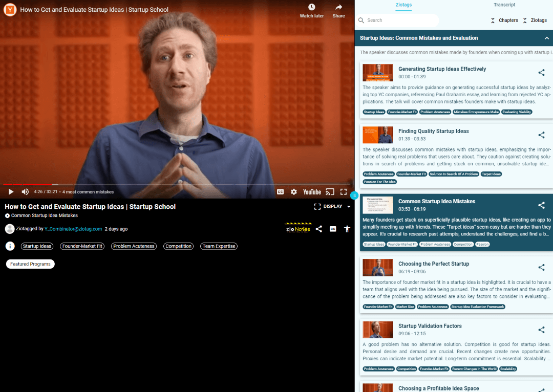Open the DISPLAY dropdown
553x392 pixels.
[x=332, y=207]
